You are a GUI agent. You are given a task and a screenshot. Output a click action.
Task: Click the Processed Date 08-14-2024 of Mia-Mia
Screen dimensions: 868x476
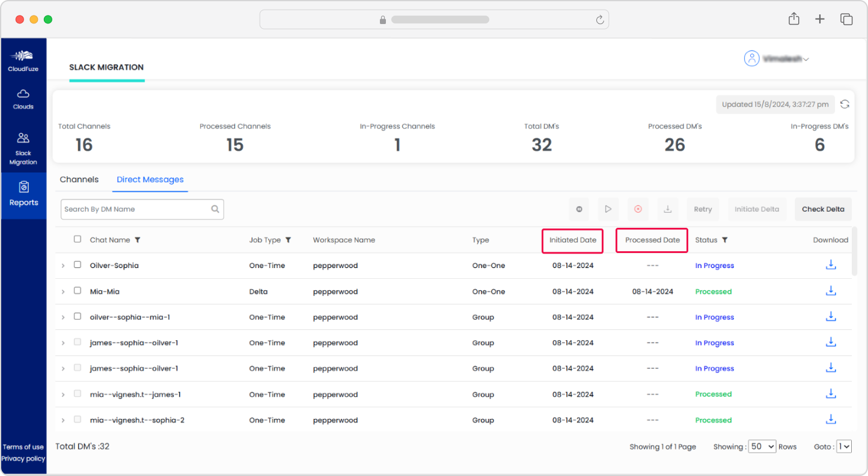point(653,291)
